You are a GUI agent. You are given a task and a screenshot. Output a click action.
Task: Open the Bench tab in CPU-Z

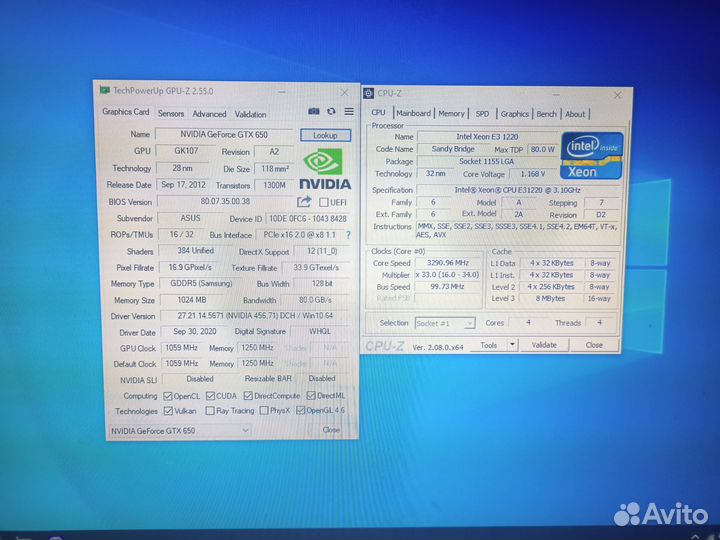click(x=546, y=114)
